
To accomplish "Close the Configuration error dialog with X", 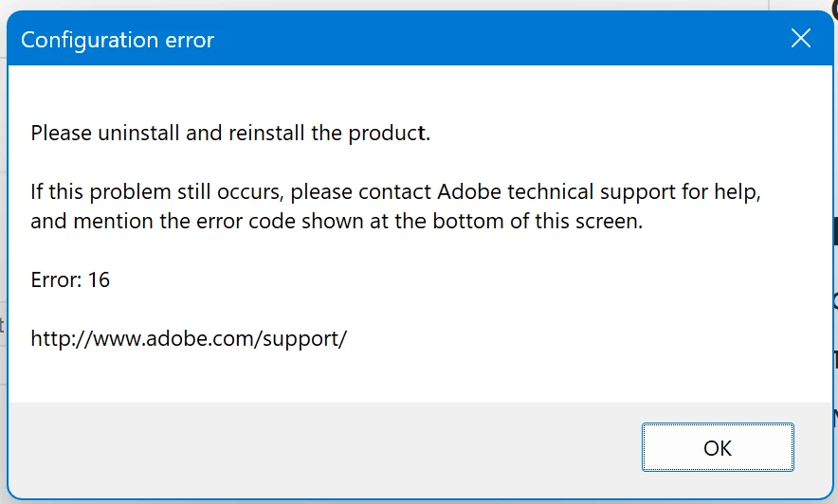I will coord(801,39).
